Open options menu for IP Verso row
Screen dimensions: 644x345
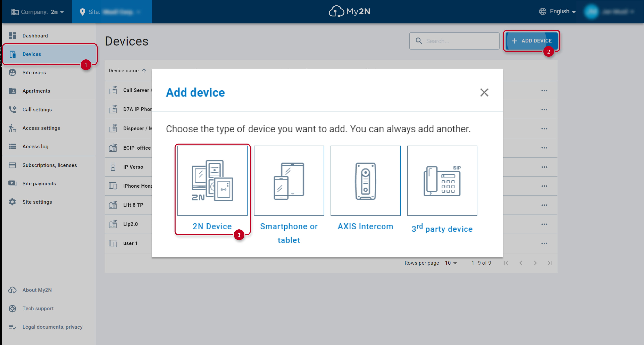pos(544,167)
